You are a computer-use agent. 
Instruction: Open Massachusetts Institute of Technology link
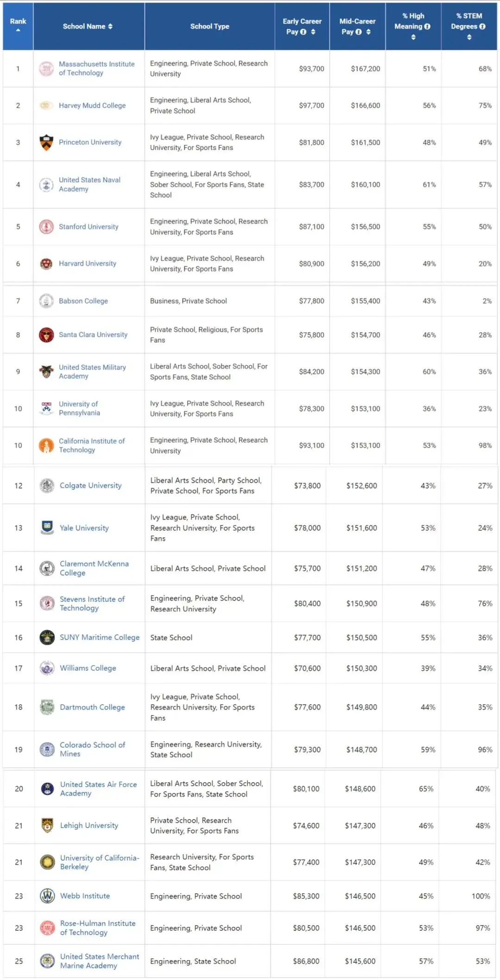pos(96,68)
